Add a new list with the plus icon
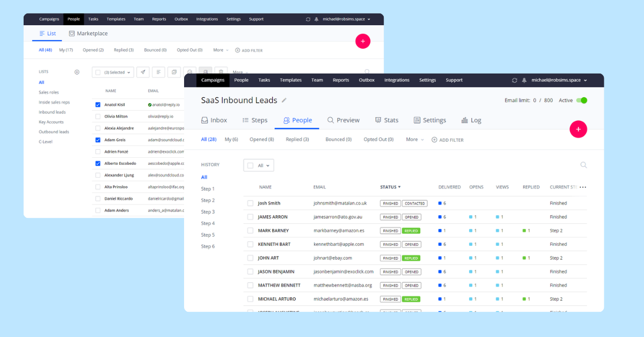Screen dimensions: 644x337 (x=77, y=72)
